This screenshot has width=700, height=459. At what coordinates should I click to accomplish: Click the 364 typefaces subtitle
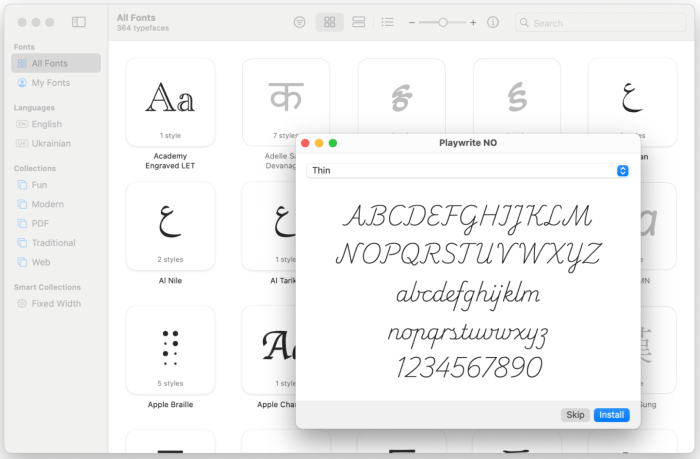[x=143, y=28]
